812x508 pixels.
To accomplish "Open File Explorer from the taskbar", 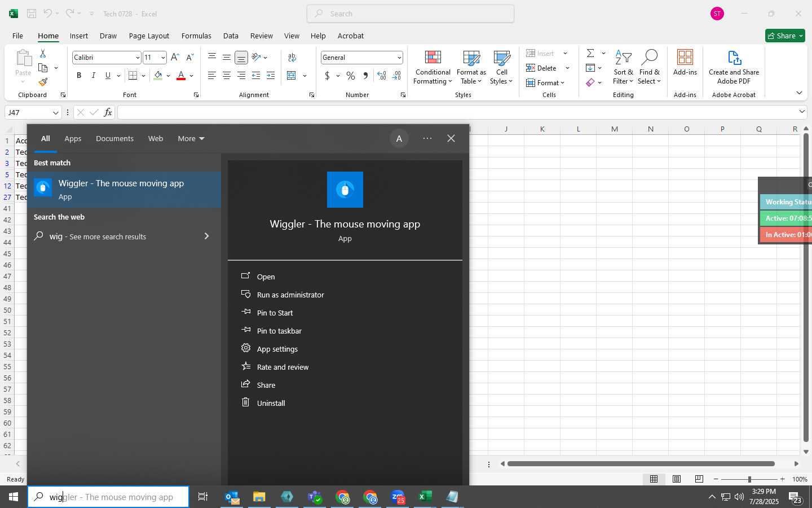I will 259,497.
